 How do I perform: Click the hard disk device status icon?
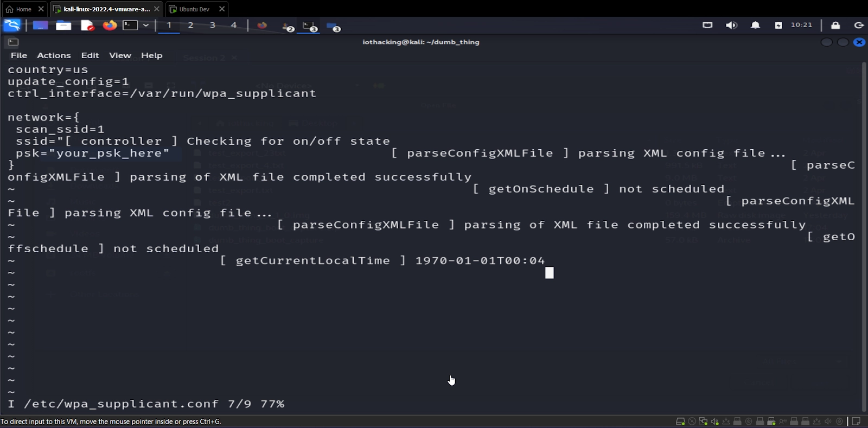[680, 421]
